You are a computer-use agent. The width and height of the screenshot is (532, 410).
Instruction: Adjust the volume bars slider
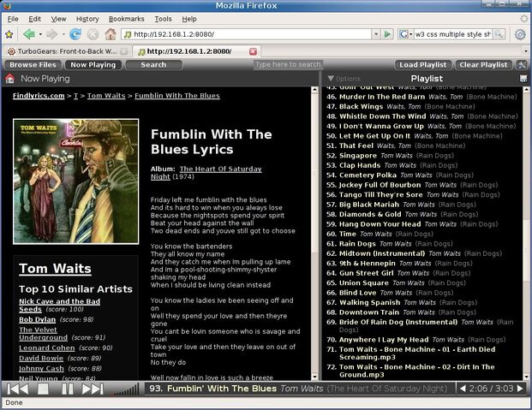click(124, 389)
